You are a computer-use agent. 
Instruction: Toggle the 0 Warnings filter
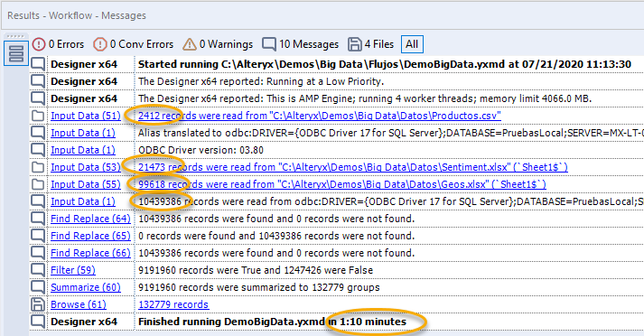[x=218, y=44]
